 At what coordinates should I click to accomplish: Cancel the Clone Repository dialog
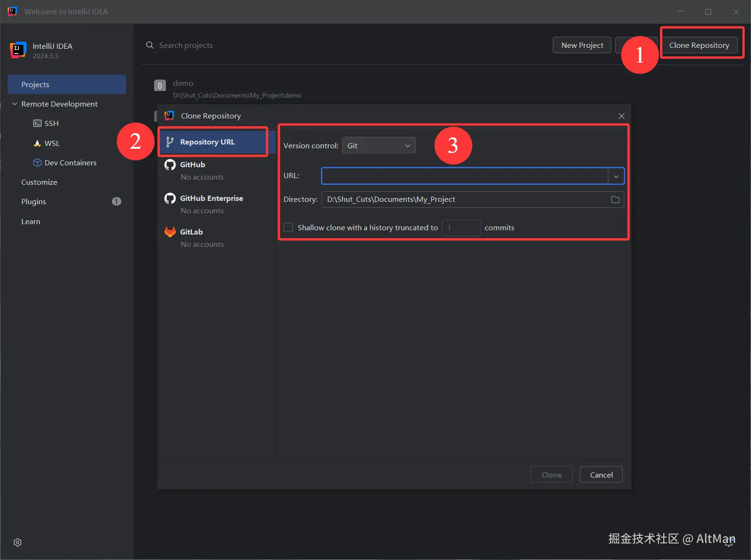coord(601,475)
